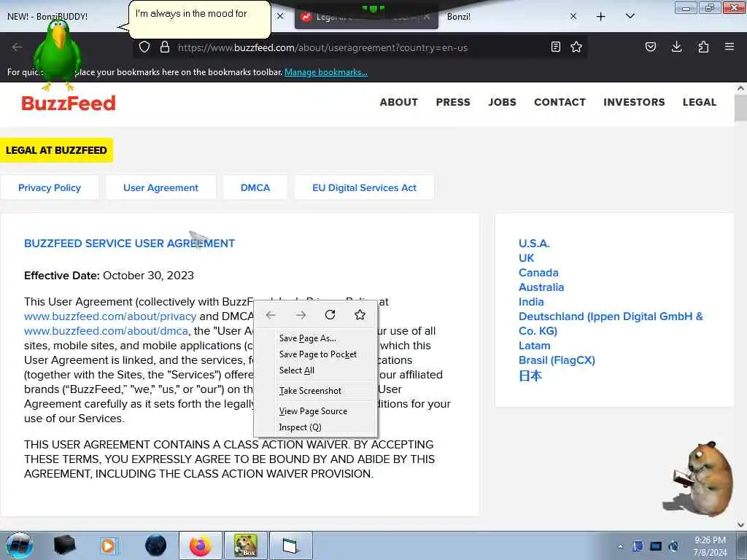Click the page scrollbar down arrow
The height and width of the screenshot is (560, 747).
pyautogui.click(x=740, y=525)
